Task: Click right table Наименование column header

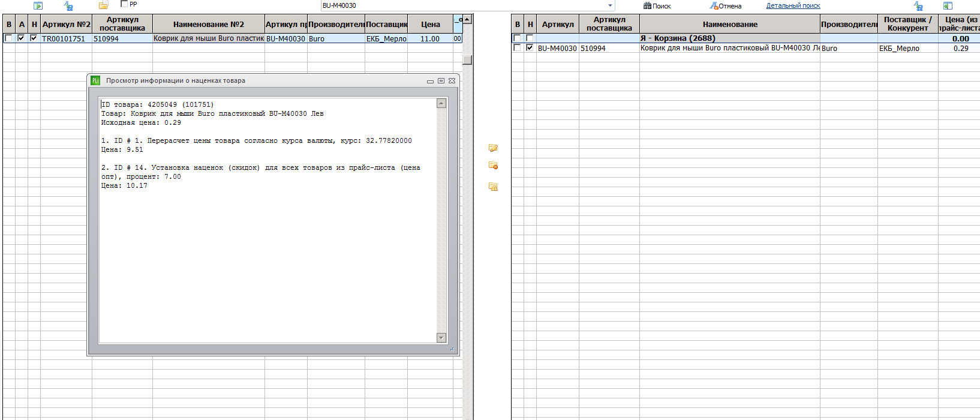Action: (x=730, y=24)
